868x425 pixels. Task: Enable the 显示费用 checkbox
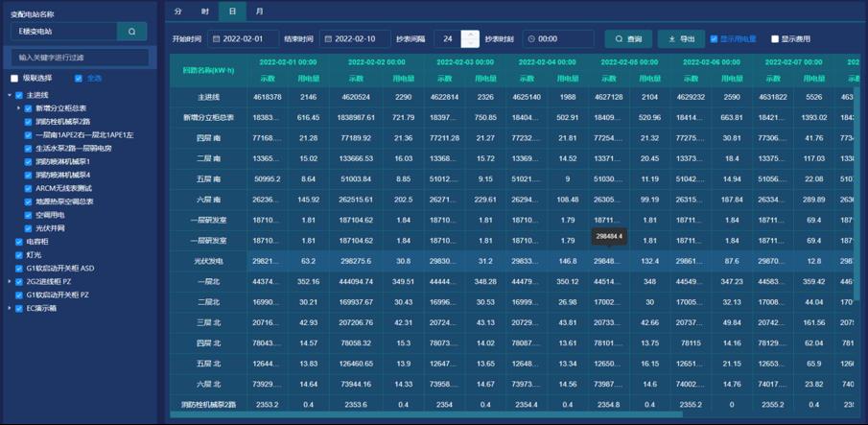(x=775, y=39)
